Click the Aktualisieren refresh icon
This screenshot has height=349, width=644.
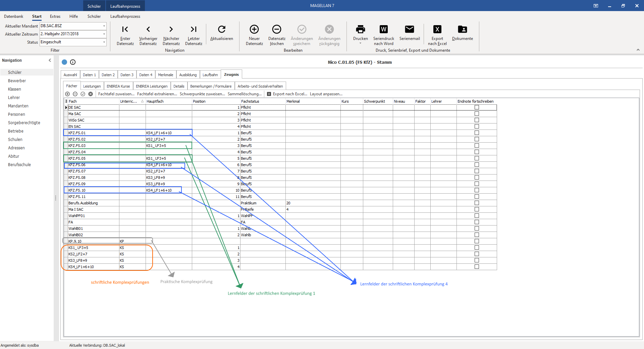[x=222, y=29]
